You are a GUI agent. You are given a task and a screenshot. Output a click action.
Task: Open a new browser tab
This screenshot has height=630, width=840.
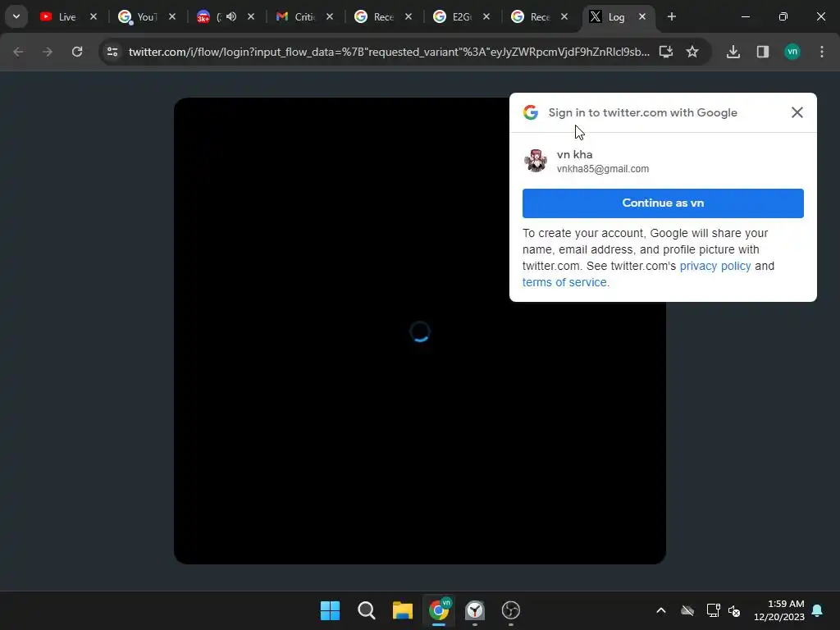[671, 16]
